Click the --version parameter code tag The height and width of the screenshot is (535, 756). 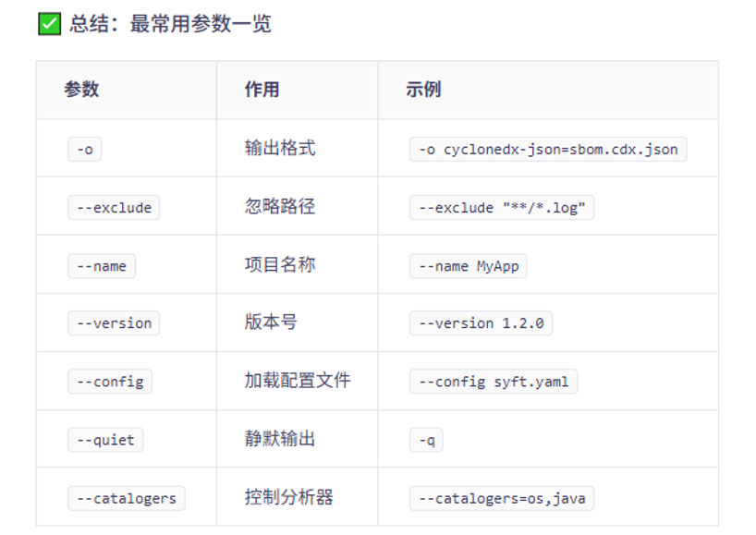pos(114,322)
